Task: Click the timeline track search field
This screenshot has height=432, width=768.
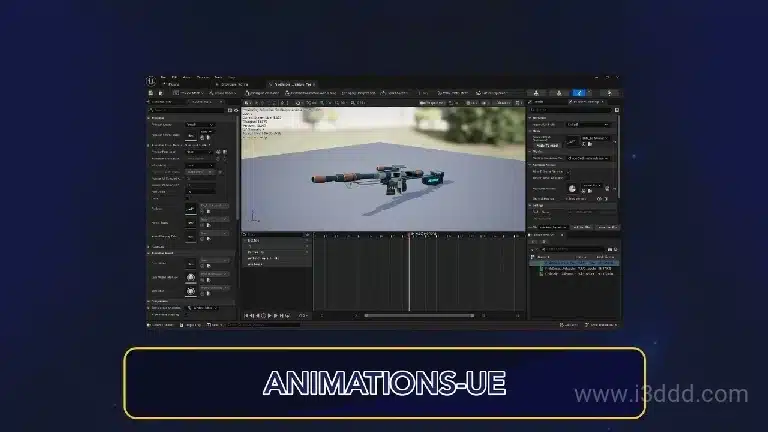Action: click(274, 235)
